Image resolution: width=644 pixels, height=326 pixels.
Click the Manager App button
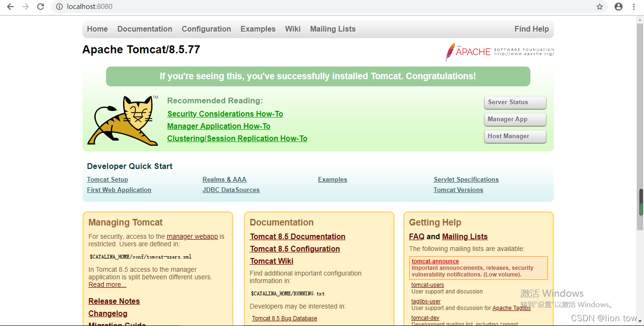pyautogui.click(x=515, y=119)
